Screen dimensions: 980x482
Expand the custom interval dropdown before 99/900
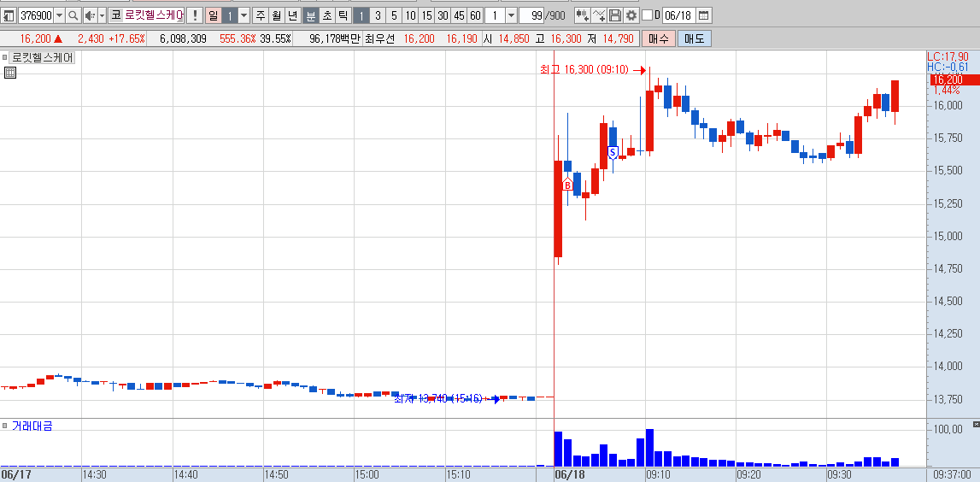(511, 15)
